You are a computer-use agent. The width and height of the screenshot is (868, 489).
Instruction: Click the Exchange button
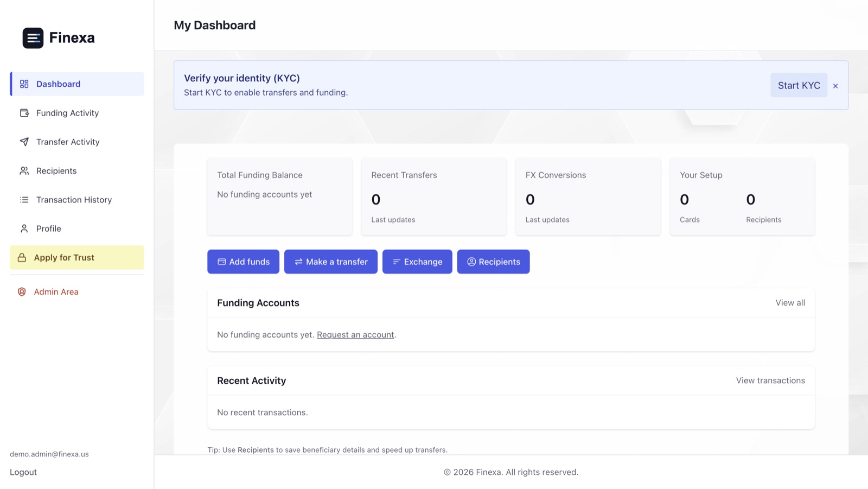(417, 262)
